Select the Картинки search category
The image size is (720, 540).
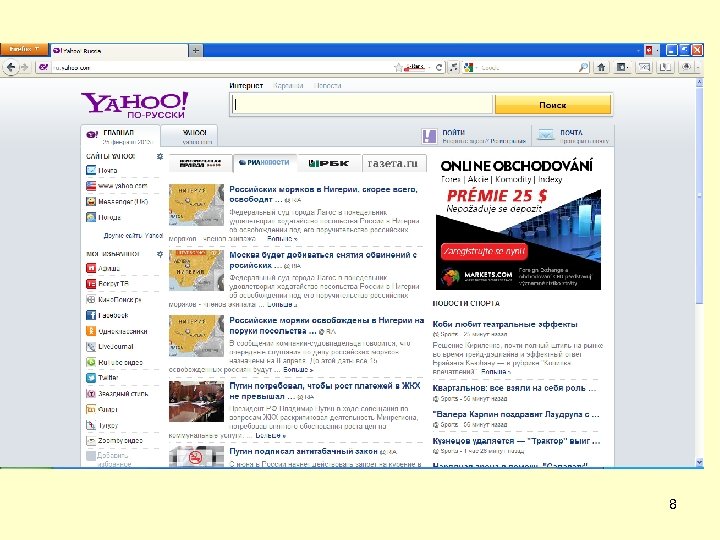click(x=288, y=85)
